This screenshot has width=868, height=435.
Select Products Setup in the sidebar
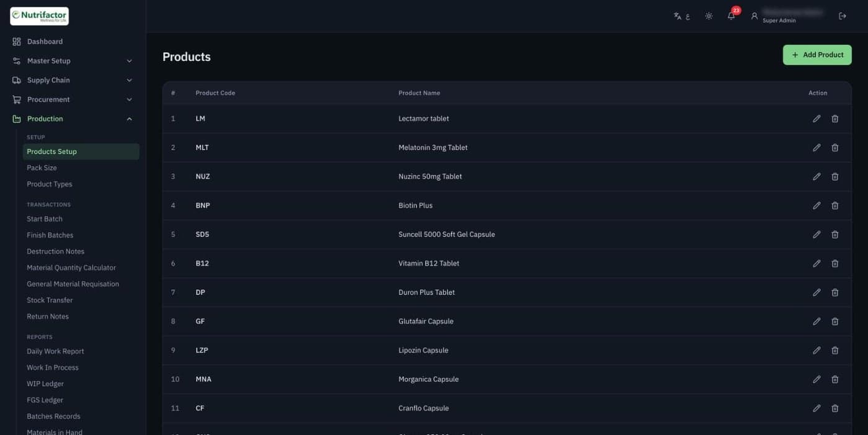81,151
